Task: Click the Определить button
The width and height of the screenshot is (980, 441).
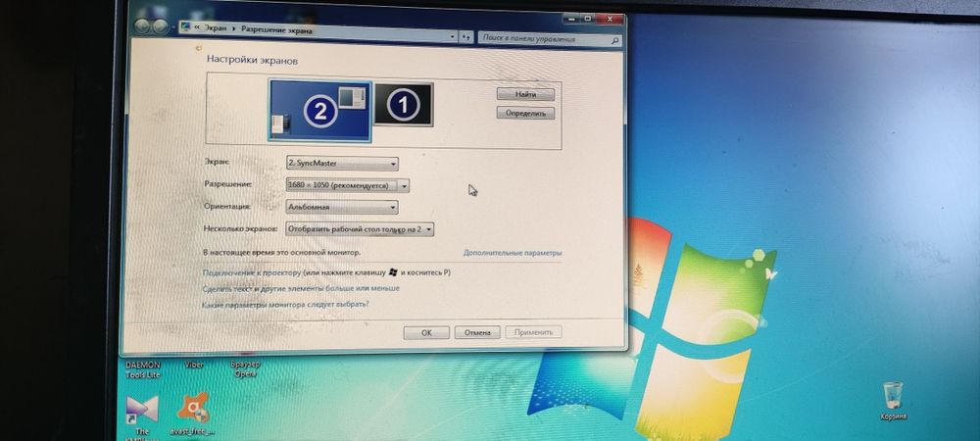Action: (525, 113)
